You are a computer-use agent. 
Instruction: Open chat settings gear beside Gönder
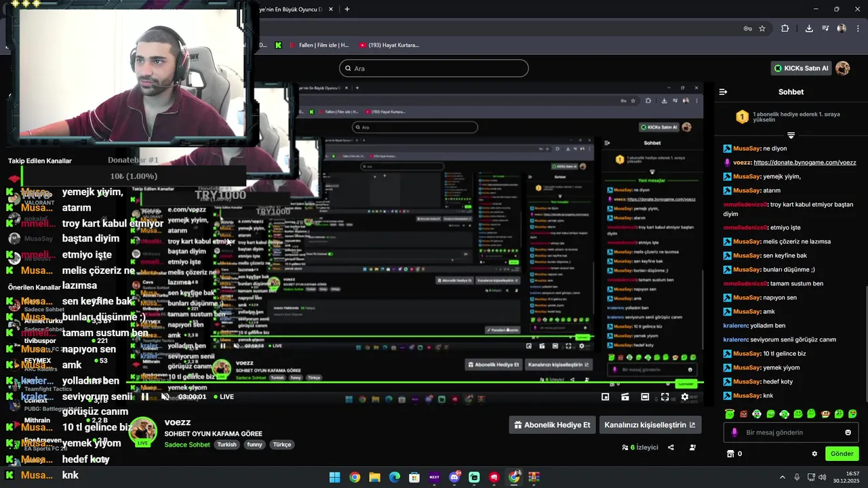[x=814, y=454]
